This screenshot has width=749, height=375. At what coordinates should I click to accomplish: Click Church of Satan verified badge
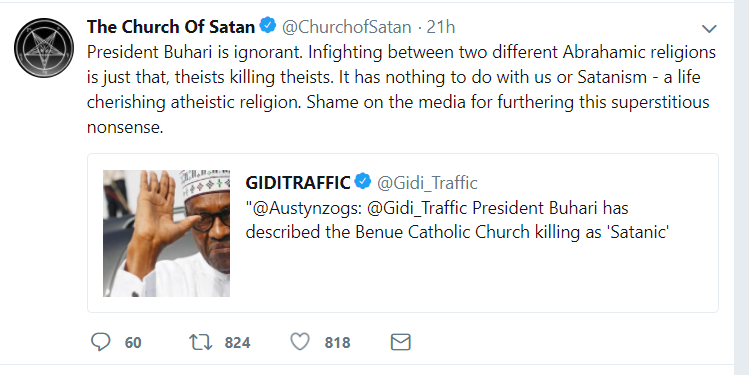268,25
